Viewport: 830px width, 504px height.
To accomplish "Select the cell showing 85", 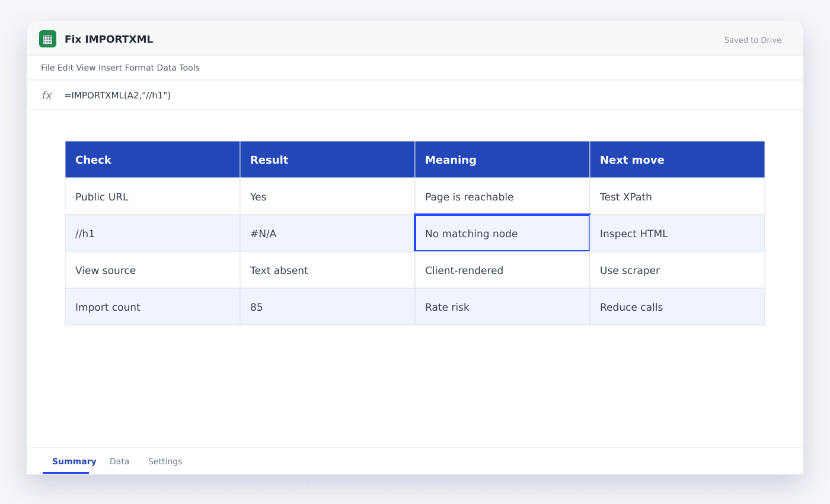I will click(327, 307).
